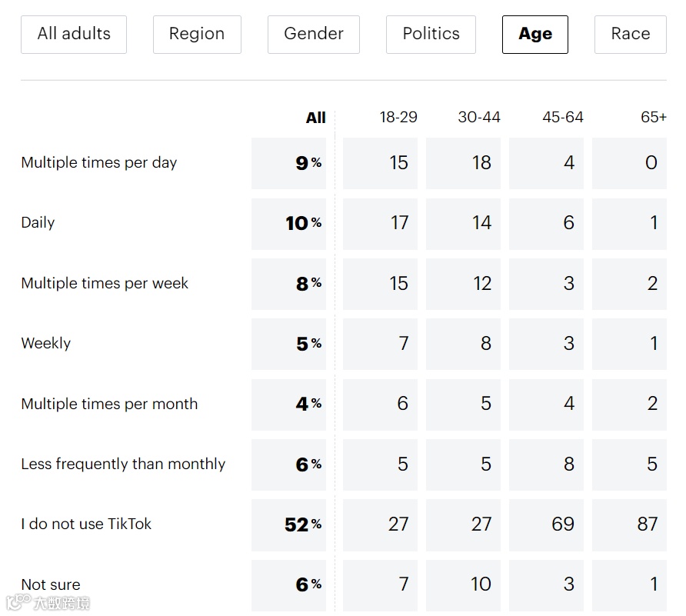Click the active Age tab
This screenshot has height=616, width=686.
[535, 34]
